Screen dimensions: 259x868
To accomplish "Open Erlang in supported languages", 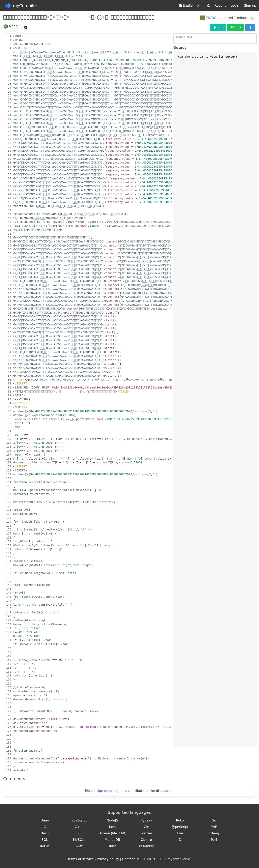I will click(214, 833).
